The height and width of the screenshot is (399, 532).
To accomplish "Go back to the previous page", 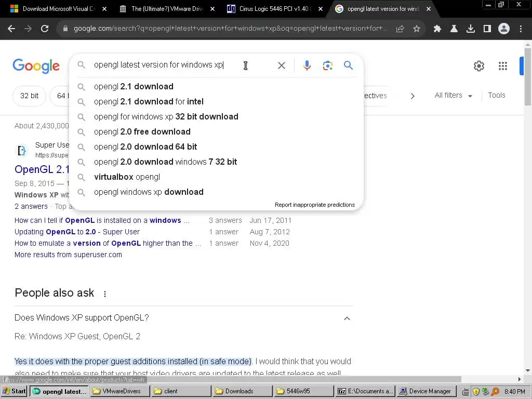I will click(x=11, y=29).
